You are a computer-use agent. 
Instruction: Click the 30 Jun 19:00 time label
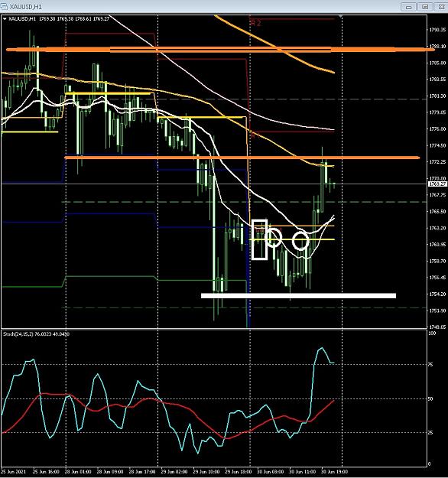tap(334, 472)
